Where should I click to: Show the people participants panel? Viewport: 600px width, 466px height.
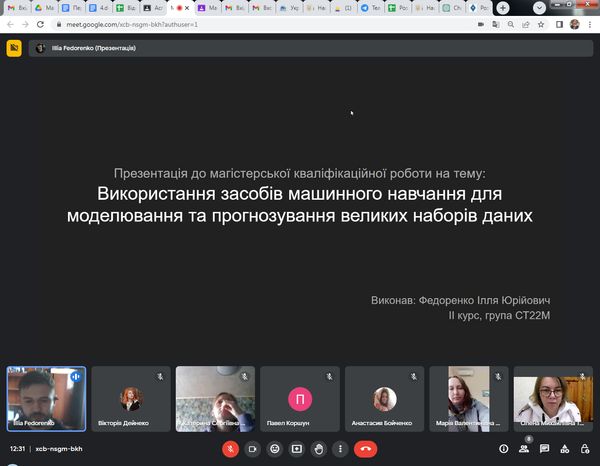click(x=524, y=449)
